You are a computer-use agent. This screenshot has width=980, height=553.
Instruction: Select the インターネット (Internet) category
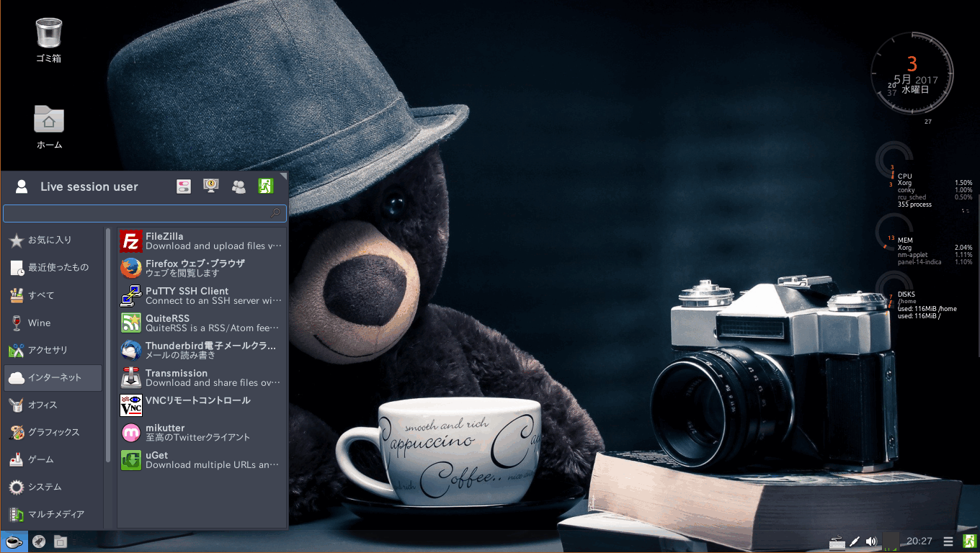click(x=53, y=377)
